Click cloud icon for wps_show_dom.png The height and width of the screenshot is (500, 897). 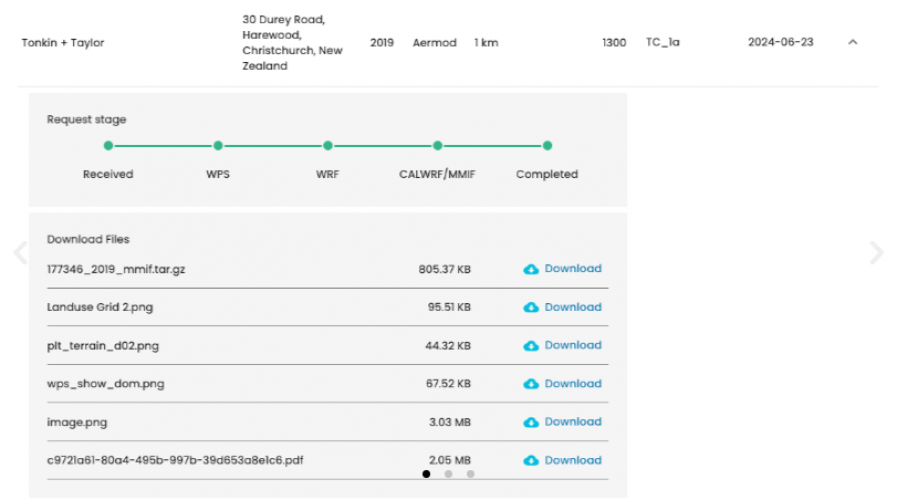[531, 384]
